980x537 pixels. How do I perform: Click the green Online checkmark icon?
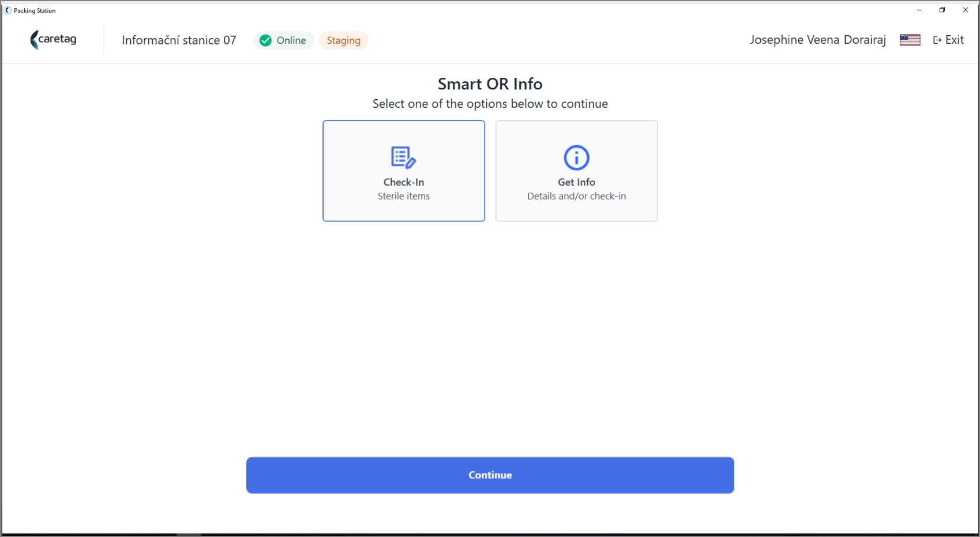point(265,40)
